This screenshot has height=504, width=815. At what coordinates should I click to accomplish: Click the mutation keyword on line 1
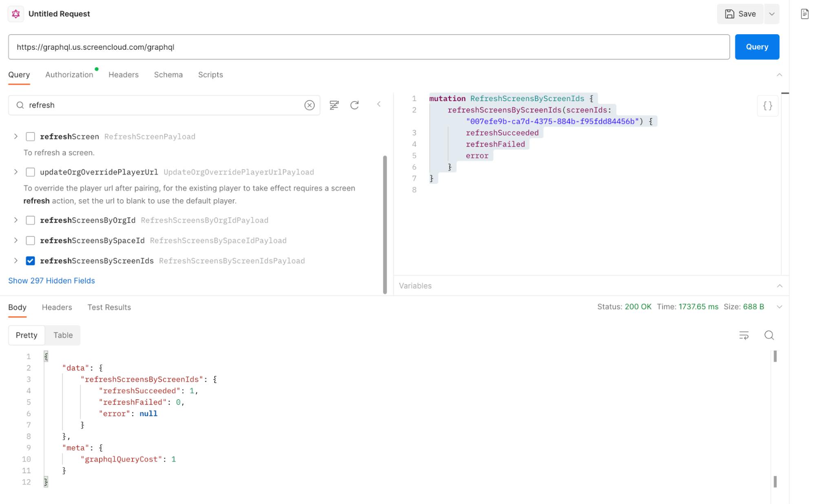coord(447,99)
